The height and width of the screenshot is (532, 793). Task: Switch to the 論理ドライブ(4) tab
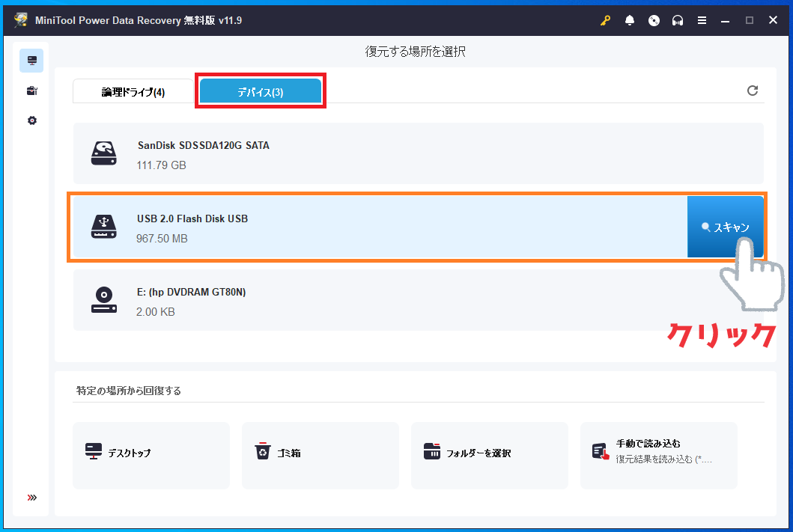[133, 92]
